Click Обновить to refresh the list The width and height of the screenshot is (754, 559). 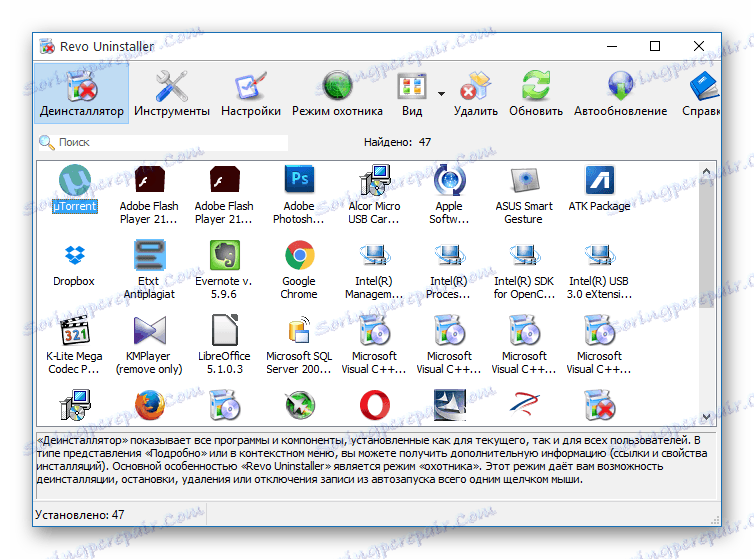coord(536,93)
